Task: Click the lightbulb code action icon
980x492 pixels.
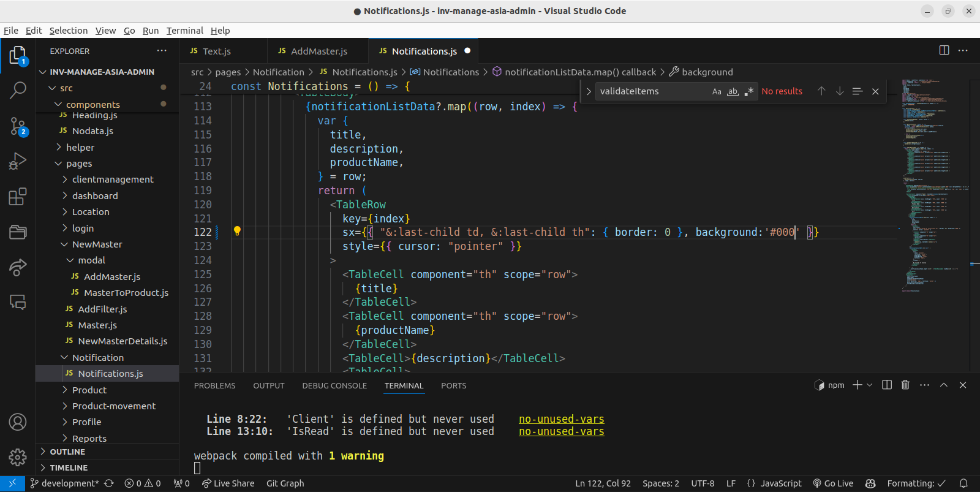Action: coord(237,232)
